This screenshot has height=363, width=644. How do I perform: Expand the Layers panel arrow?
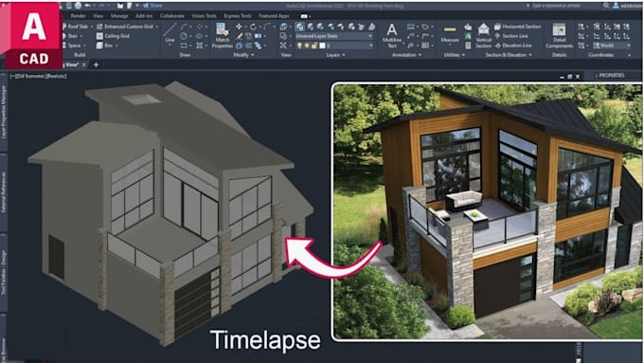[x=344, y=55]
